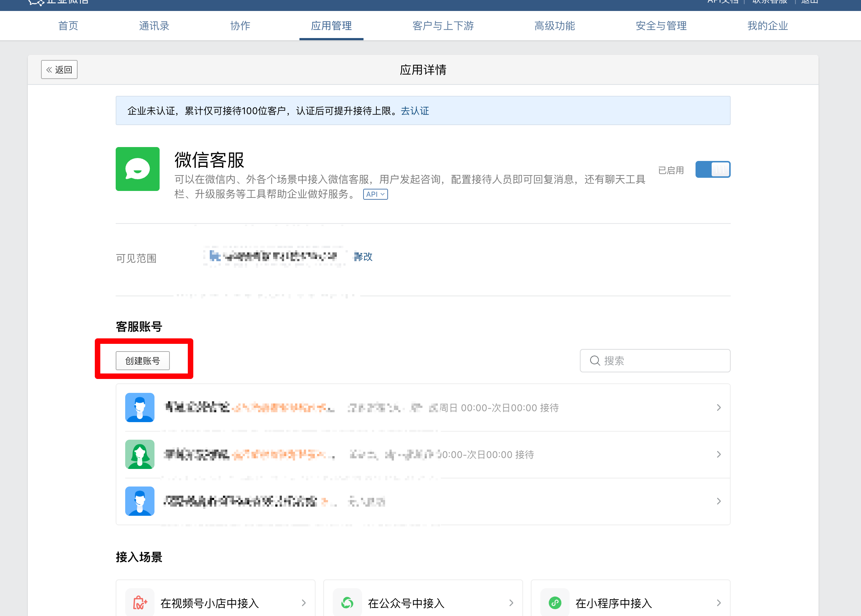
Task: Click the official account green icon
Action: 347,603
